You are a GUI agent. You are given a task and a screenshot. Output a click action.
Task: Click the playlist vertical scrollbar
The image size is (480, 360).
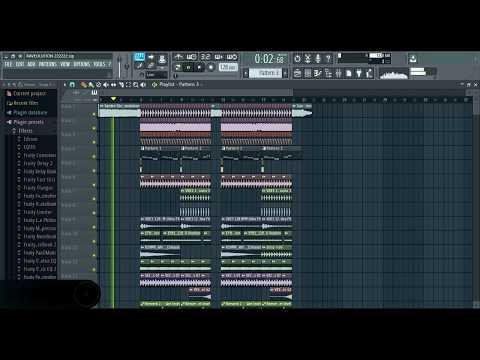477,200
